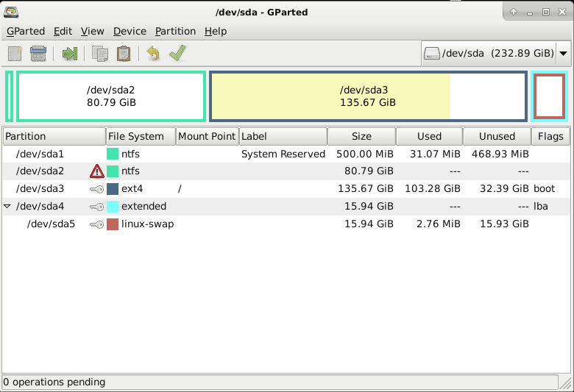The height and width of the screenshot is (392, 574).
Task: Select the /dev/sda2 partition row
Action: pyautogui.click(x=286, y=171)
